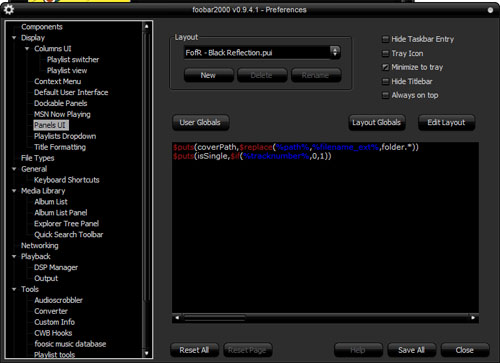The image size is (500, 363).
Task: Click up arrow of tree scrollbar
Action: 146,26
